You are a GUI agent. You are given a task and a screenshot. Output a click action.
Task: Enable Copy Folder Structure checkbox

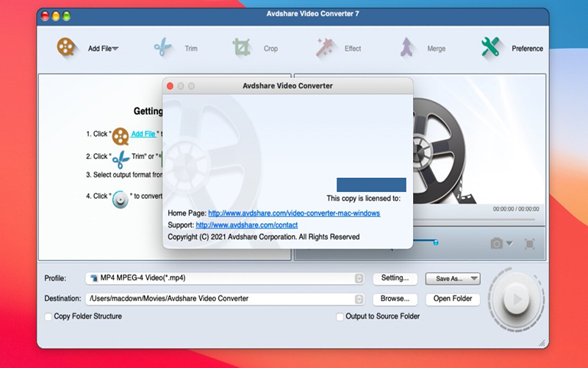click(x=49, y=316)
